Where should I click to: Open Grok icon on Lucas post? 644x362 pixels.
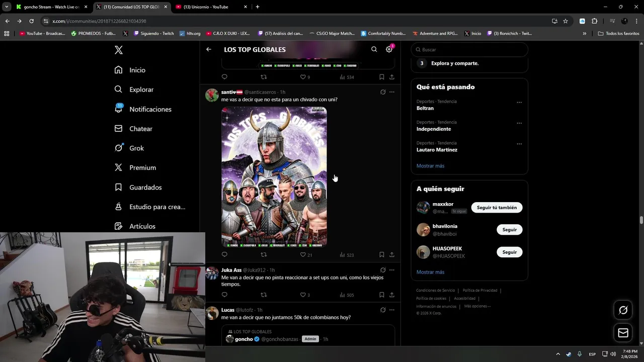tap(383, 310)
